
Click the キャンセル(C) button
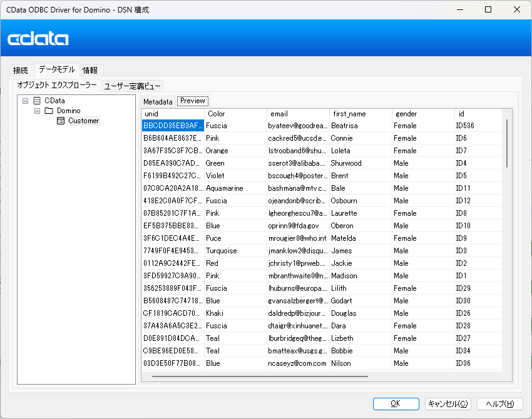coord(448,403)
